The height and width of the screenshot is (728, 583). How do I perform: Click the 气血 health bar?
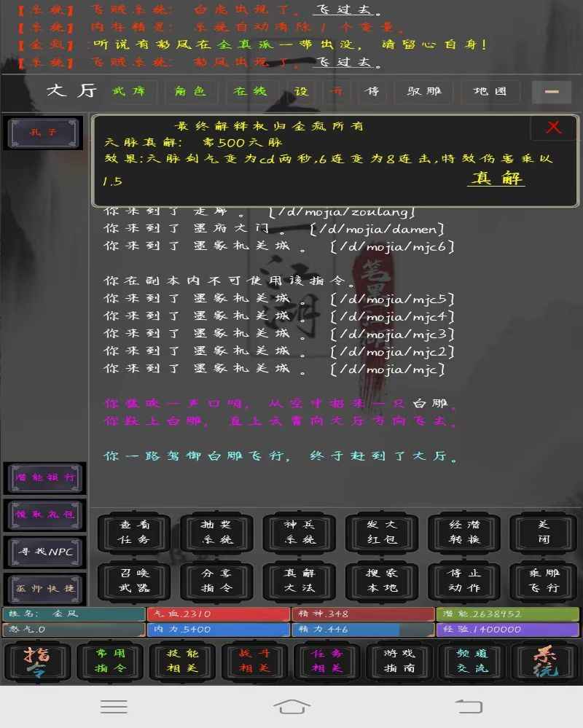click(219, 614)
